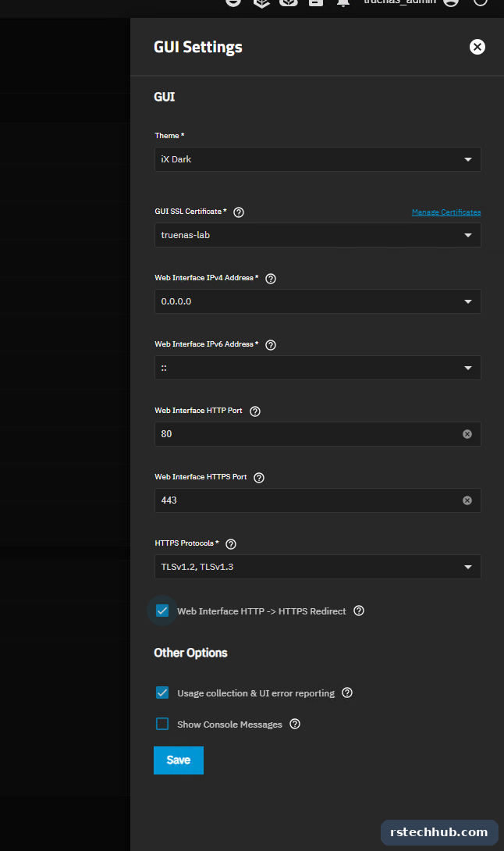The image size is (504, 851).
Task: Uncheck Usage collection & UI error reporting
Action: pyautogui.click(x=162, y=693)
